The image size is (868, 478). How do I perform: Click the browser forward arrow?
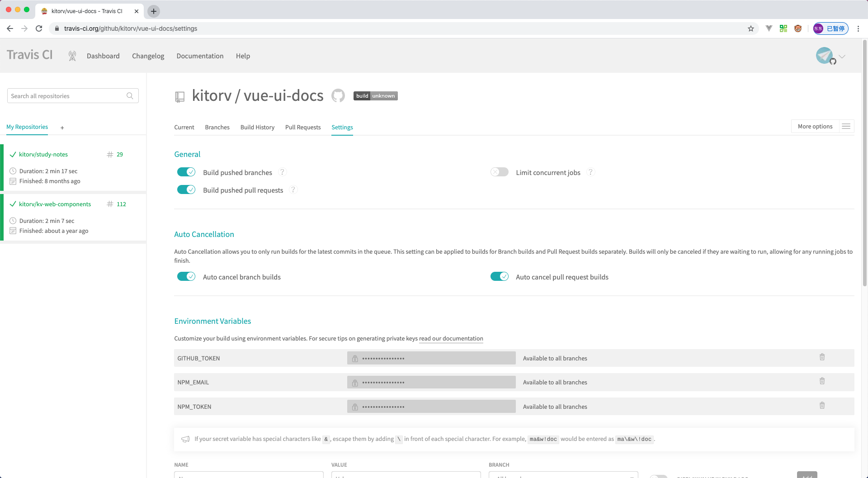pyautogui.click(x=24, y=28)
